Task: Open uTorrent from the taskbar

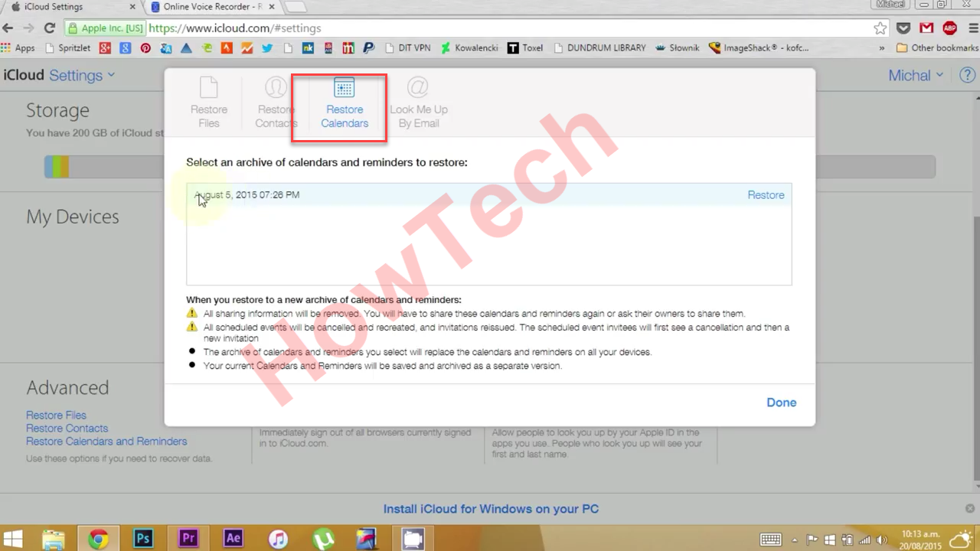Action: pyautogui.click(x=323, y=539)
